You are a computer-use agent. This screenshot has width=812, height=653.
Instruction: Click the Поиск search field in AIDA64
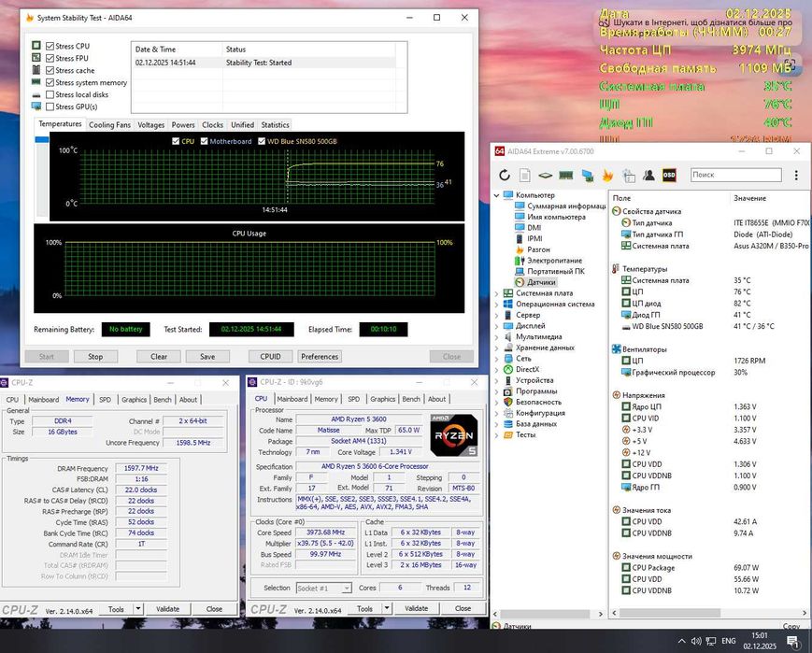click(x=748, y=175)
